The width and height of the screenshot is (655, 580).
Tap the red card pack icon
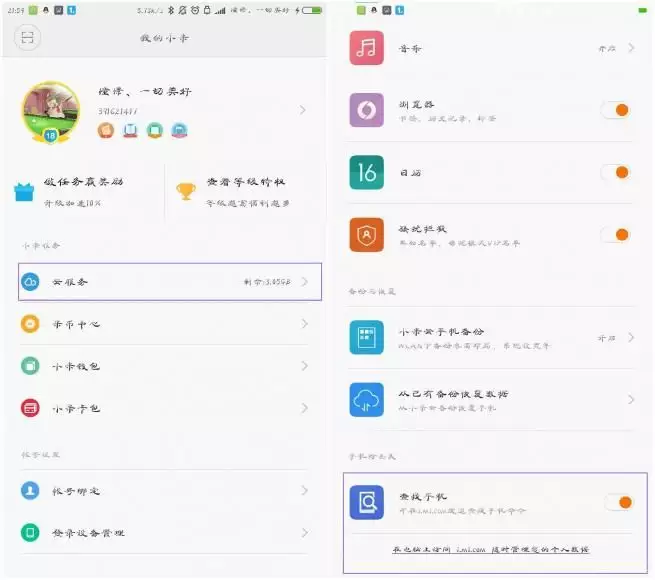[x=30, y=408]
